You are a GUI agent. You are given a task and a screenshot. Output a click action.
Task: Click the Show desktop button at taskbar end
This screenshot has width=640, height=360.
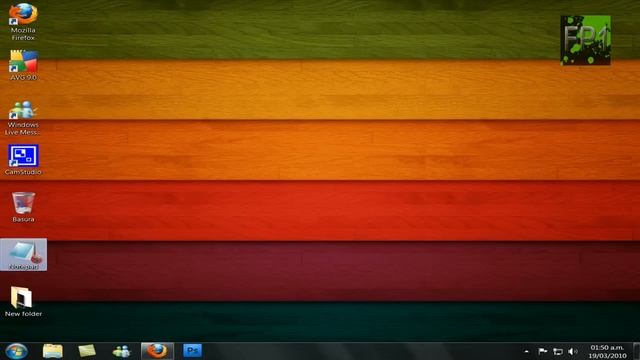(x=636, y=351)
